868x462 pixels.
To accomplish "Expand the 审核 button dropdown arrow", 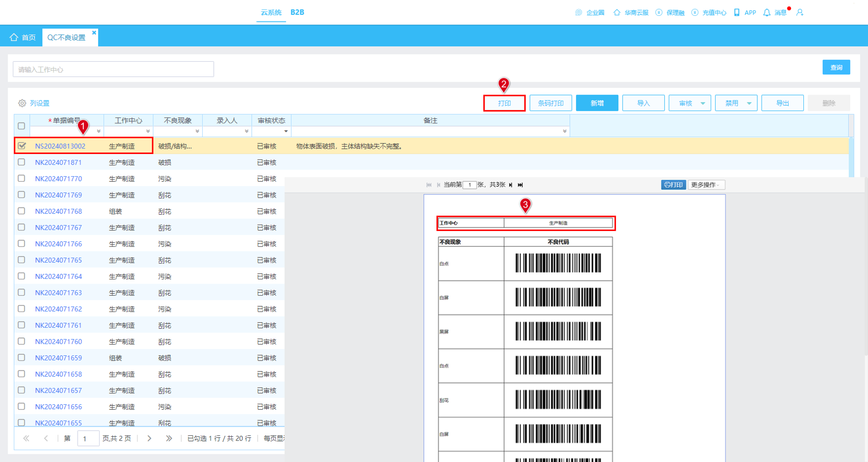I will click(x=703, y=103).
